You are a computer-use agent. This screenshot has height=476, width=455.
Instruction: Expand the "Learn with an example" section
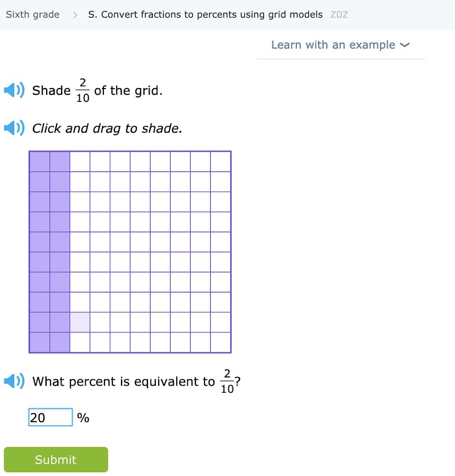pyautogui.click(x=333, y=45)
